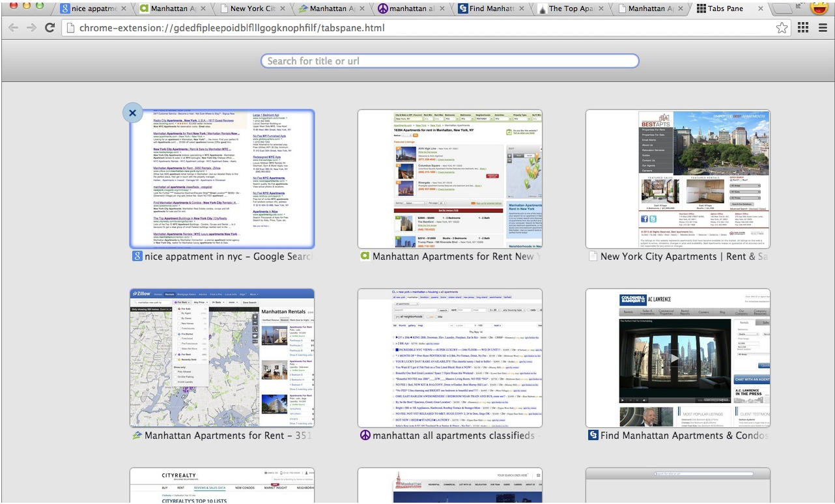Screen dimensions: 835x504
Task: Switch to the Manhattan Ap tab with the green favicon
Action: [x=173, y=9]
